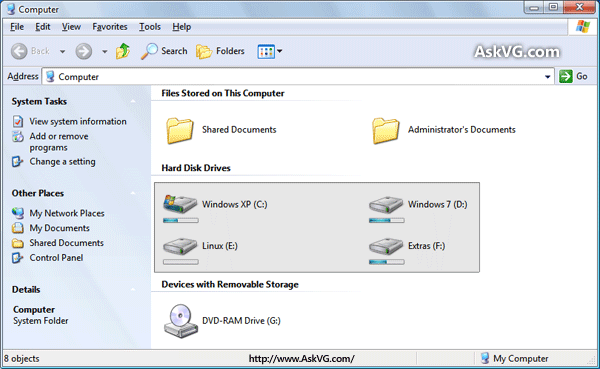This screenshot has width=600, height=369.
Task: Click the Hard Disk Drives group header
Action: pos(196,168)
